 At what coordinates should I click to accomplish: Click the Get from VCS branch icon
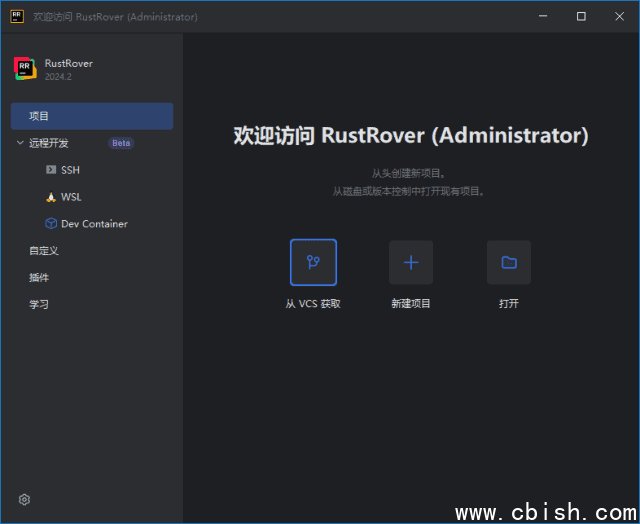click(x=313, y=262)
